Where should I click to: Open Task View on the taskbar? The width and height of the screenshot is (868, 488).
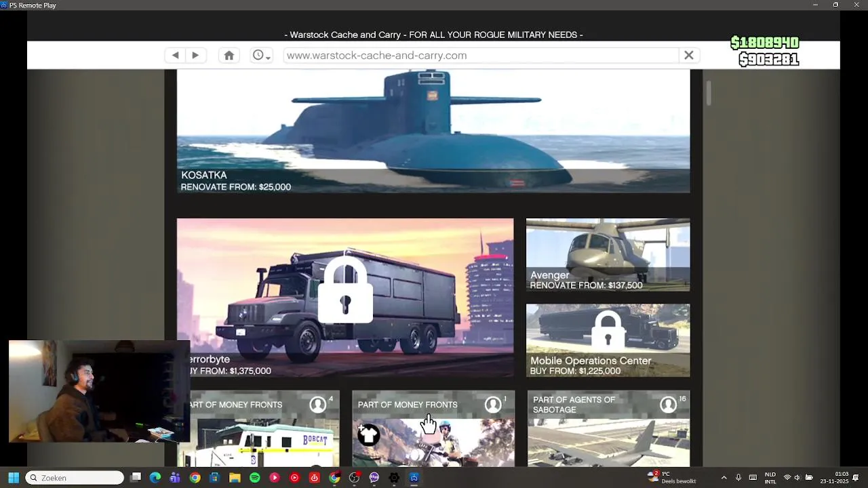[x=136, y=478]
